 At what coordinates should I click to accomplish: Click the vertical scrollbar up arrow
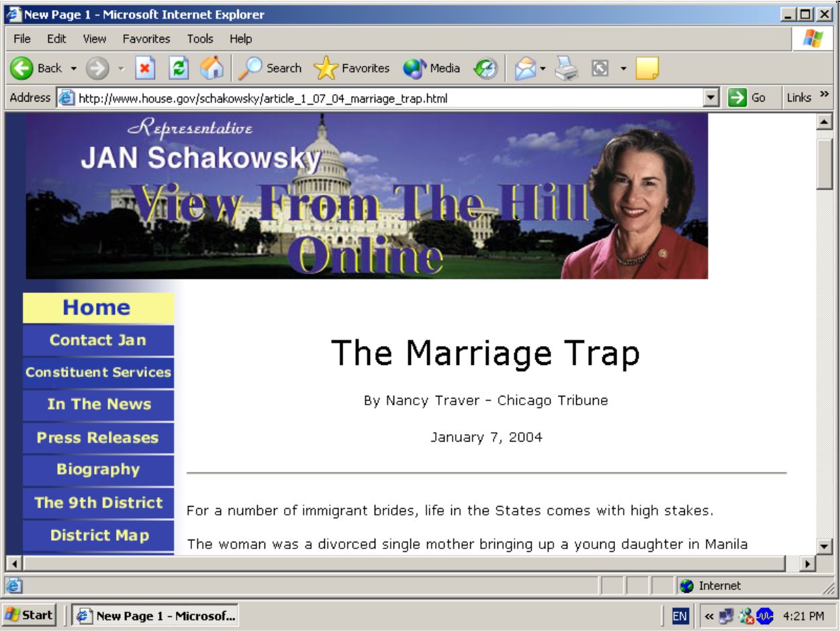[825, 122]
